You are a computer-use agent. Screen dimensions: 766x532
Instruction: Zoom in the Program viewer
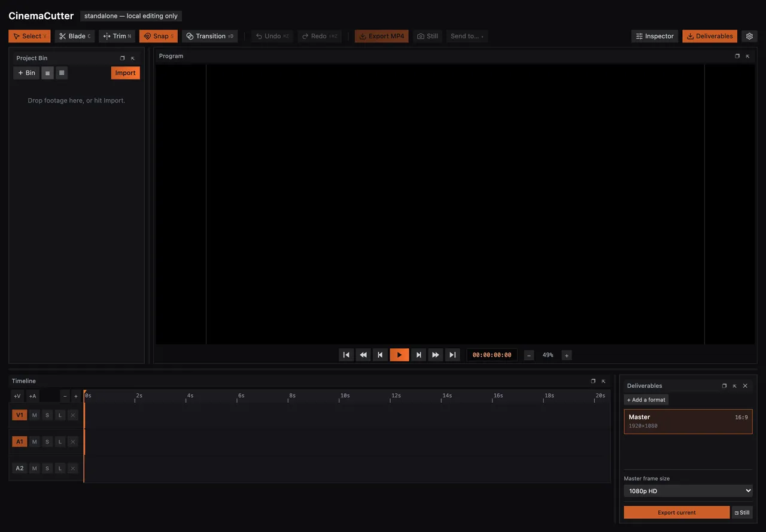coord(567,355)
